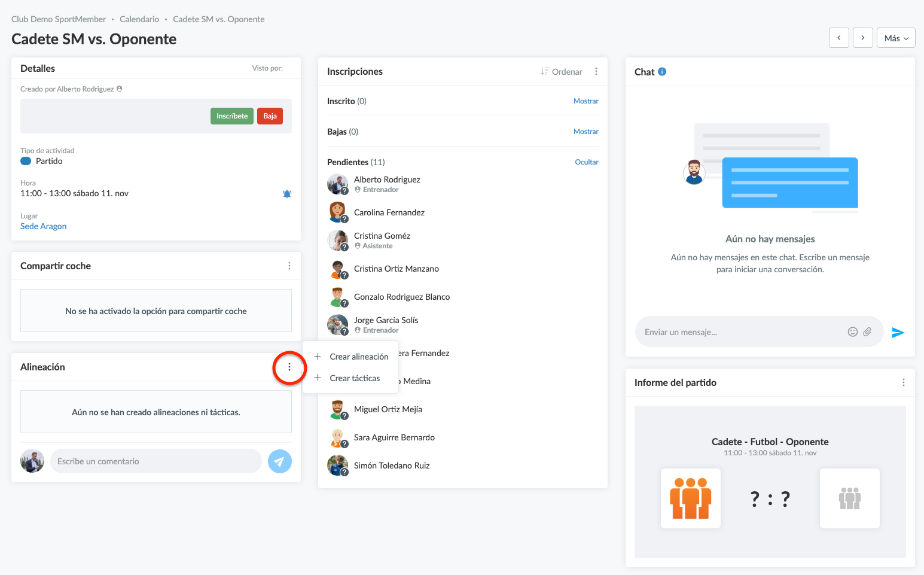Click the Escribe un comentario field
Image resolution: width=924 pixels, height=575 pixels.
pos(155,461)
